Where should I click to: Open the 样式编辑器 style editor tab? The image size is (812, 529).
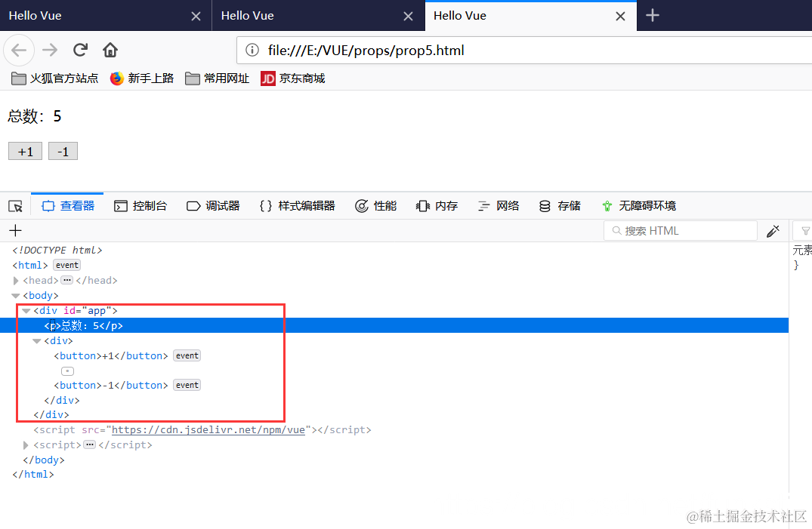pos(298,206)
